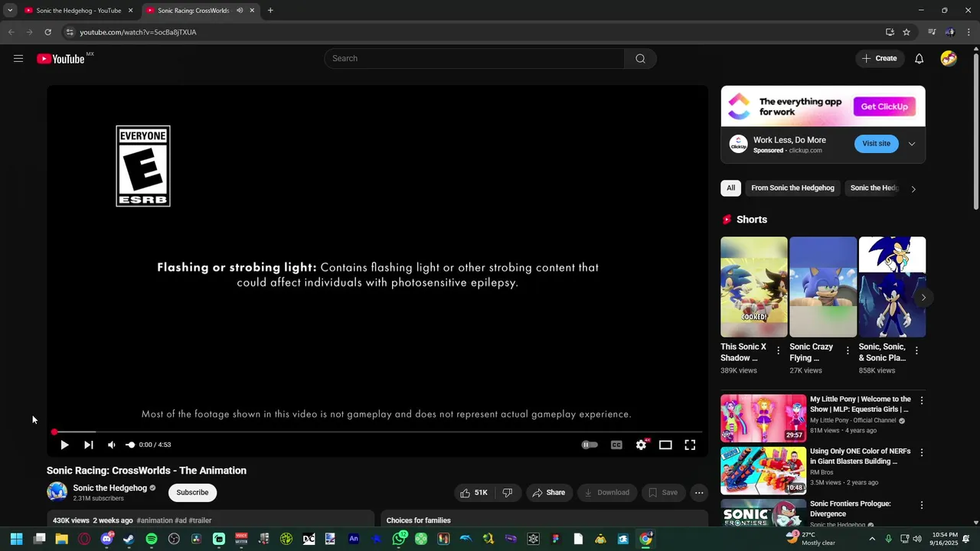Open Windows Start menu
The width and height of the screenshot is (980, 551).
pos(16,539)
